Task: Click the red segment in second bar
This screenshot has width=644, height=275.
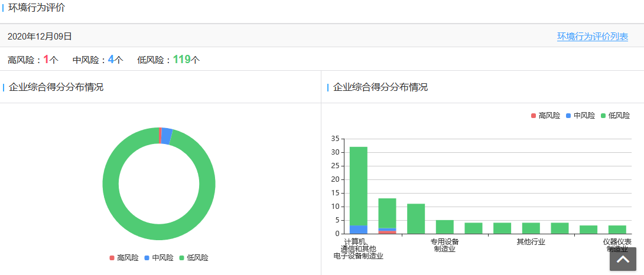Action: pos(387,233)
